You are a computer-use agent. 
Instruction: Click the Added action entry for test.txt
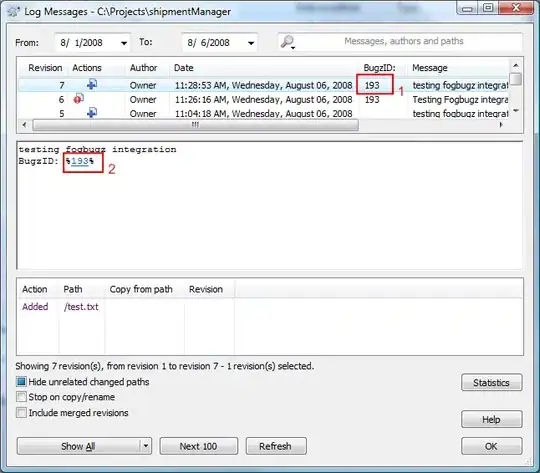[35, 307]
